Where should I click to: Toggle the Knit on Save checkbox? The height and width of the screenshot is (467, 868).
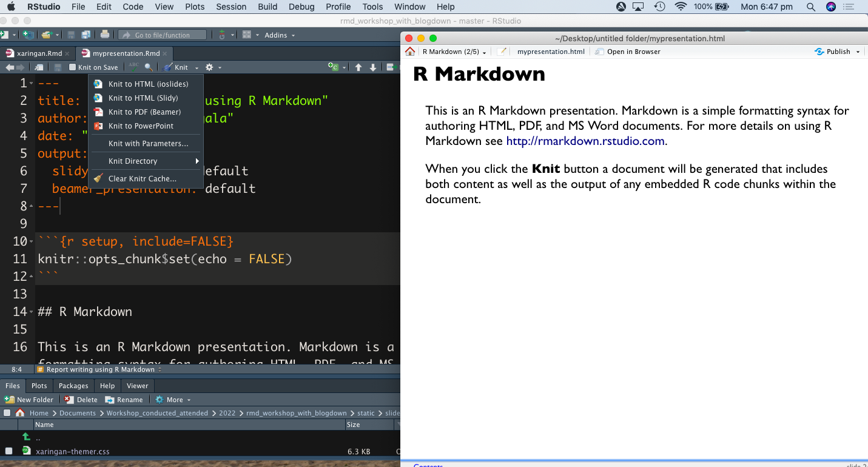(73, 67)
